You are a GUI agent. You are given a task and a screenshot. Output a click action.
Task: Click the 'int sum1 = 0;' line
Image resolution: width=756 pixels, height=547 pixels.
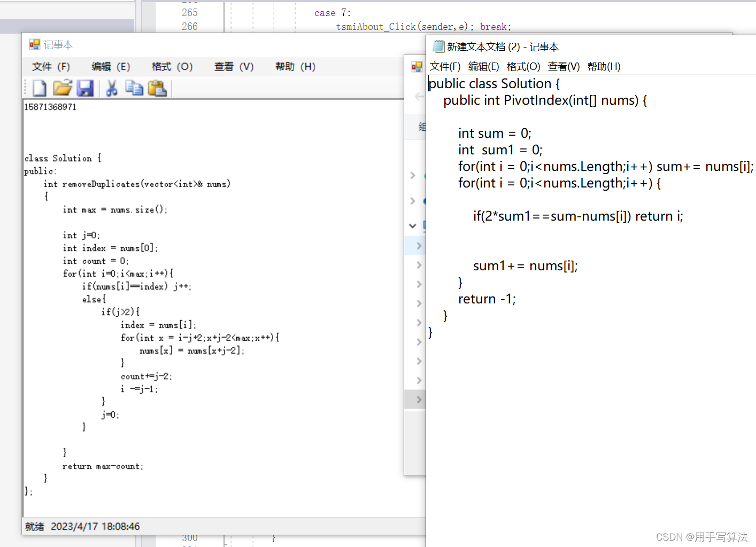click(x=500, y=150)
